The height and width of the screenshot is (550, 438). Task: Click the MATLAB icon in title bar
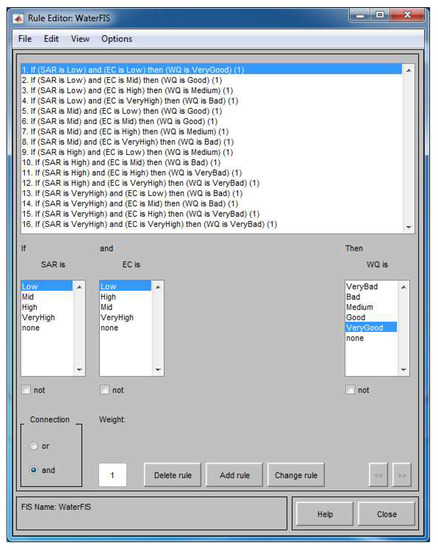(18, 18)
